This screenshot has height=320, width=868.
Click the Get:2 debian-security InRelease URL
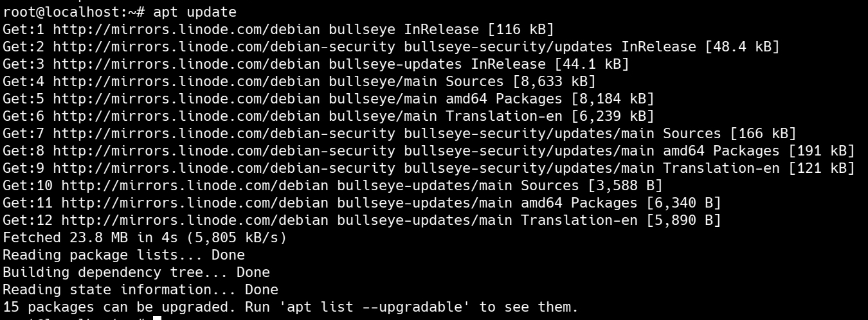225,46
